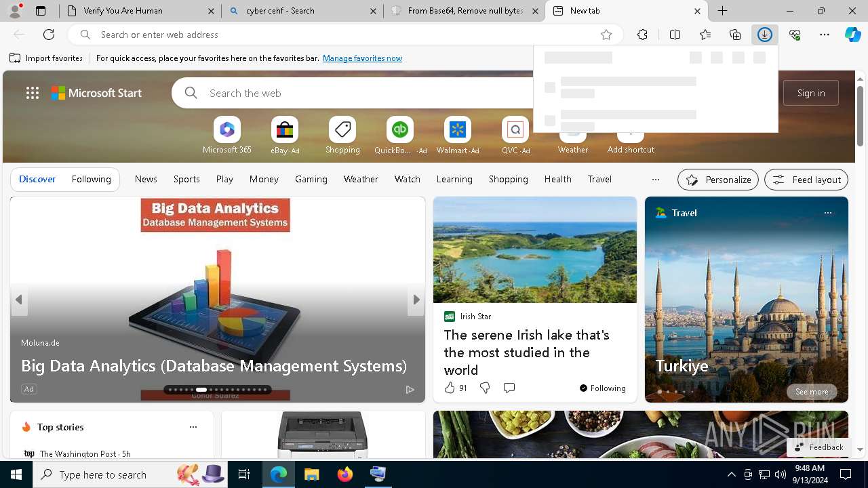Open eBay shortcut
Image resolution: width=868 pixels, height=488 pixels.
[x=285, y=135]
